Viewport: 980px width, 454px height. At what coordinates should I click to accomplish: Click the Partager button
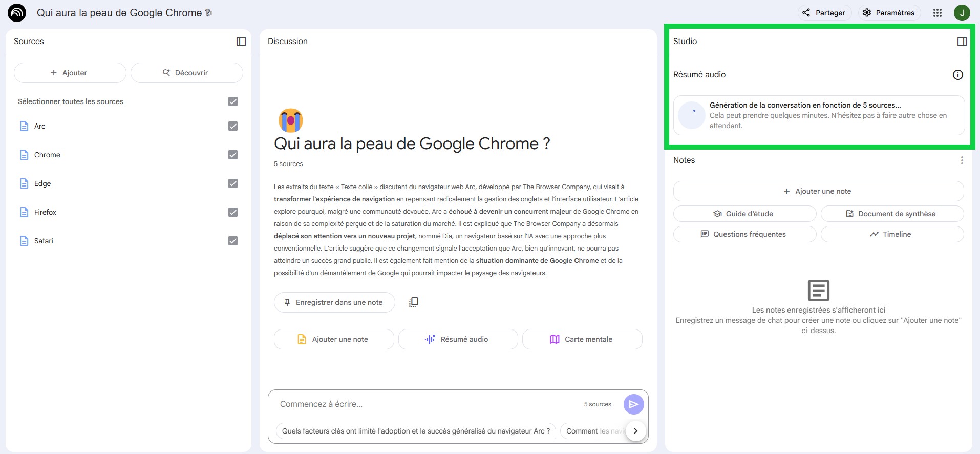click(824, 13)
